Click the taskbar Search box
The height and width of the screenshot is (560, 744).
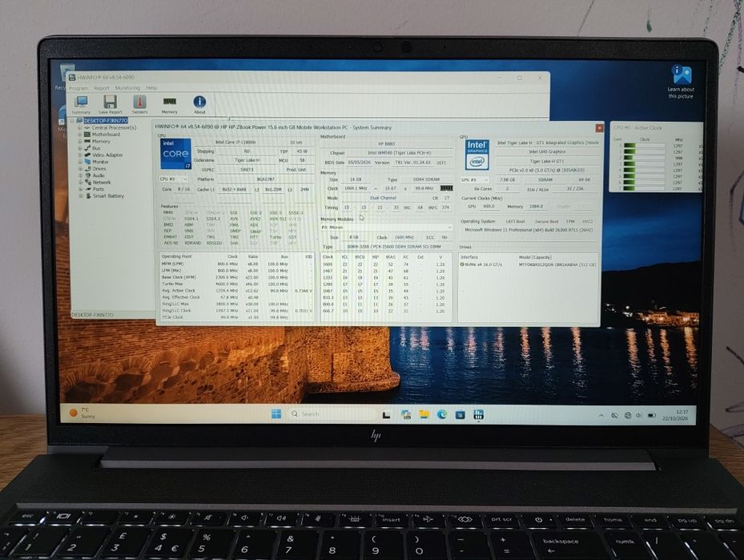[332, 414]
